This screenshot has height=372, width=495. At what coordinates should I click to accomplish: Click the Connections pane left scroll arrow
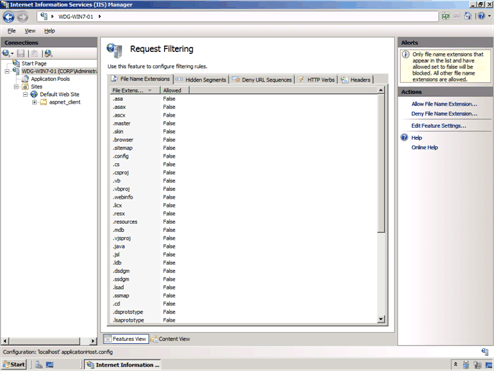click(x=5, y=341)
